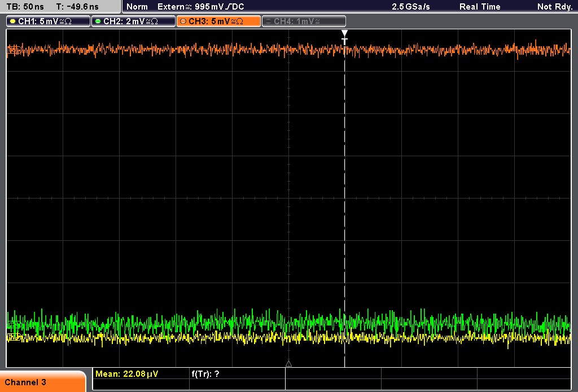Click the f(Tr): ? frequency readout
578x392 pixels.
[x=205, y=374]
